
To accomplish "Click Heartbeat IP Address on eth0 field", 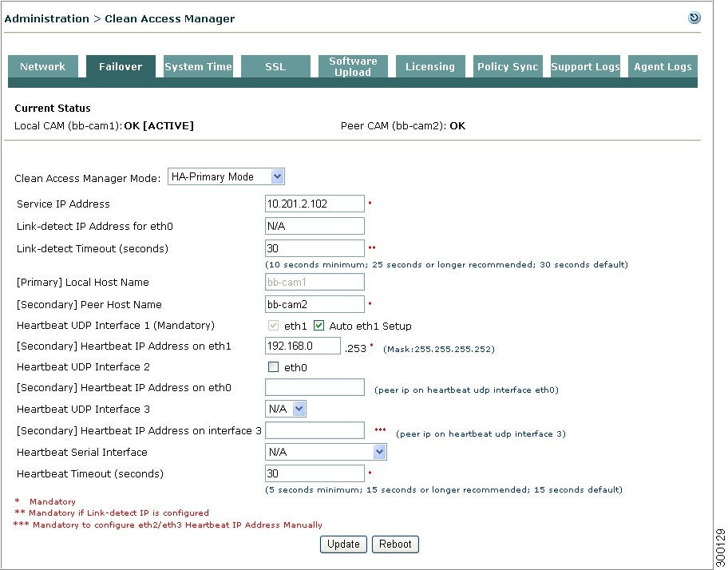I will coord(315,387).
